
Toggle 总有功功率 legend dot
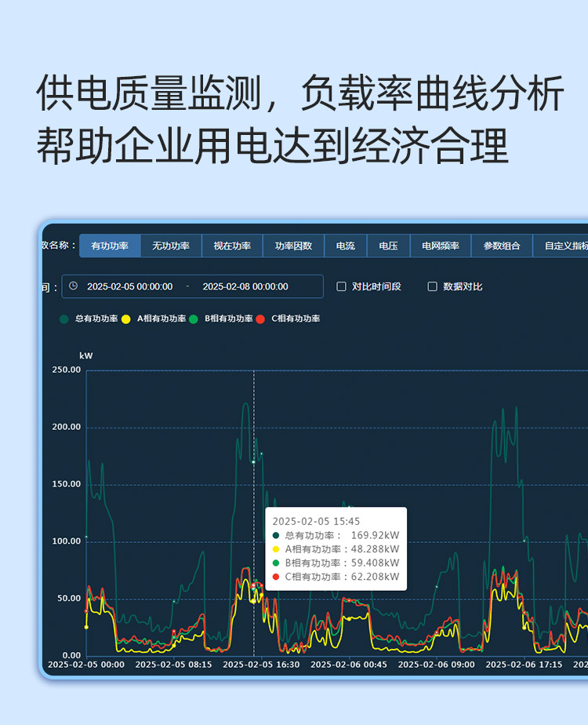tap(64, 319)
